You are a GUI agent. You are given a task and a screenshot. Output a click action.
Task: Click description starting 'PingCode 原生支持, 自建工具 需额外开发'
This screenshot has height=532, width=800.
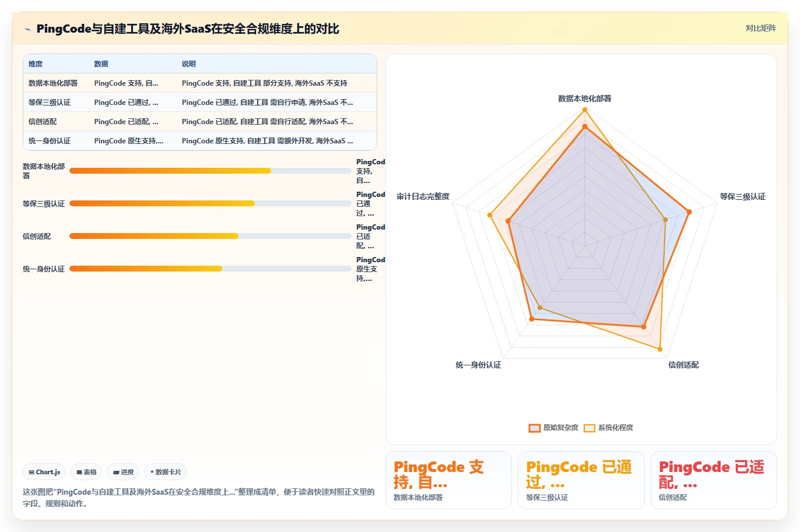click(x=267, y=141)
